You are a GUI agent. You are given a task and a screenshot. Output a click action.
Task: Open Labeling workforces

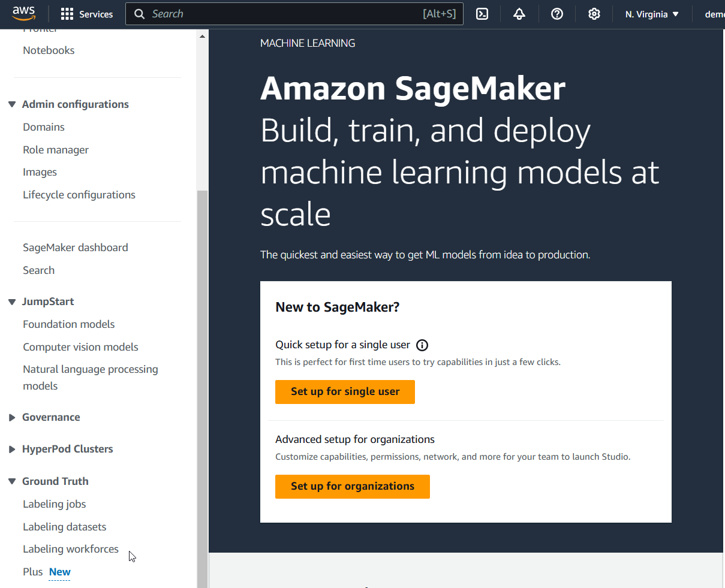pyautogui.click(x=71, y=549)
